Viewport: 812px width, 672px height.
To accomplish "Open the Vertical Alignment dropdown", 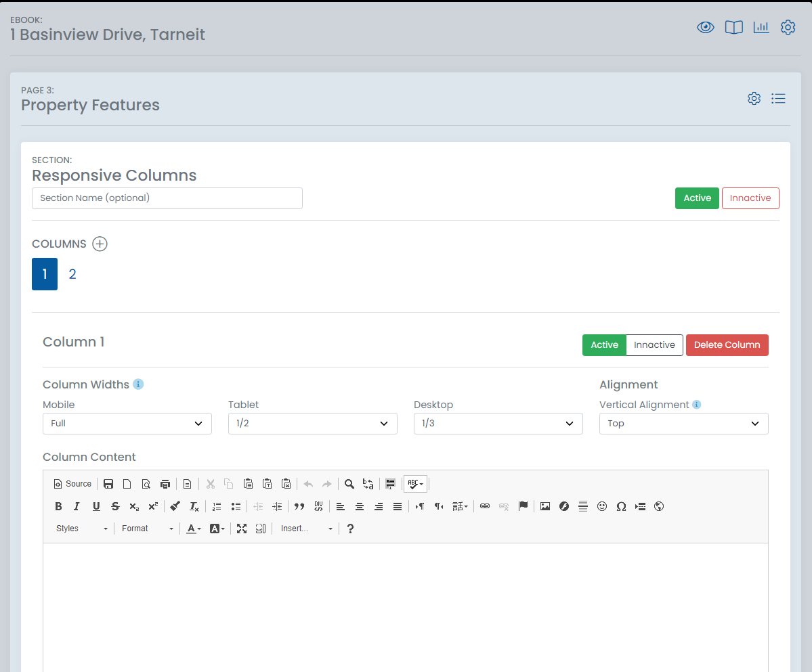I will 683,424.
